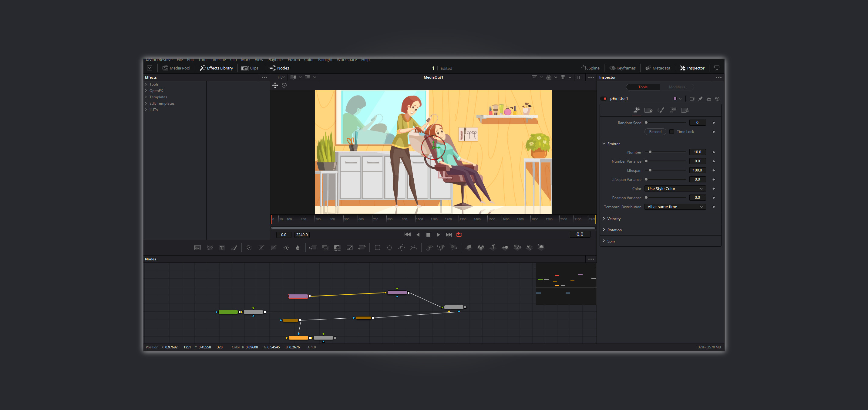Screen dimensions: 868x410
Task: Toggle the loop playback button
Action: tap(459, 235)
